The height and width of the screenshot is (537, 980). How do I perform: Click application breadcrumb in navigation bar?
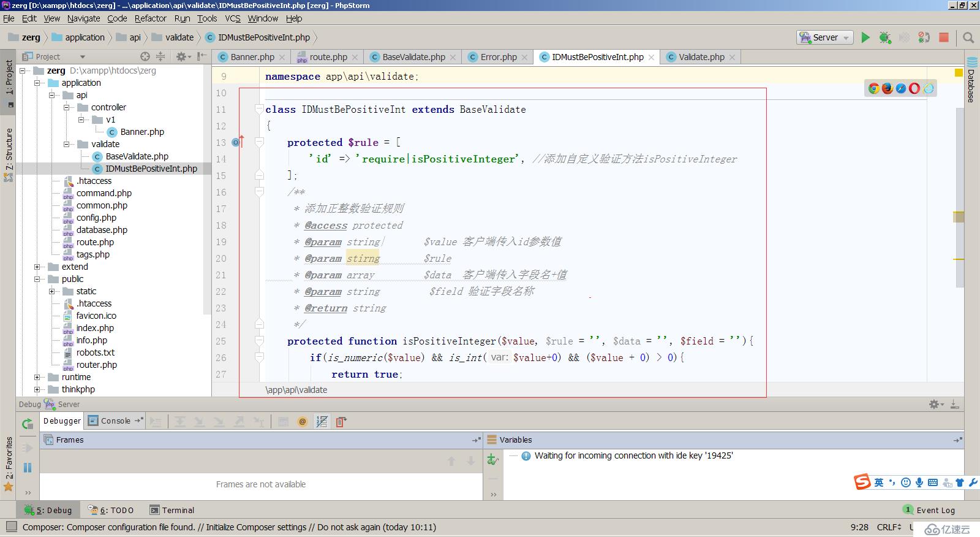(x=78, y=37)
